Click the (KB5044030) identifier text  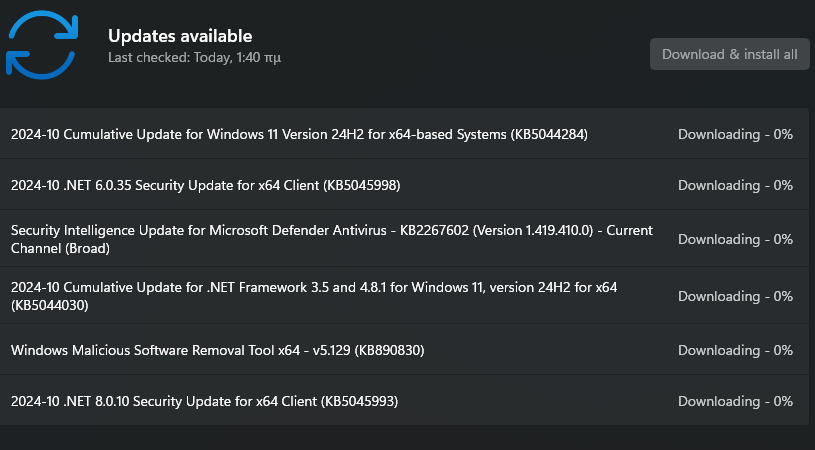50,305
